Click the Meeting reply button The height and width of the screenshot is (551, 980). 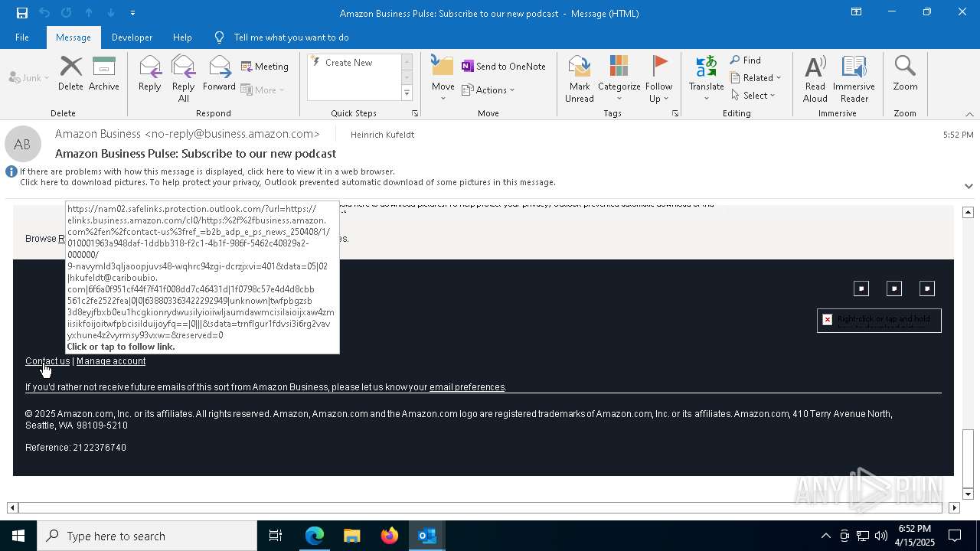pos(265,67)
